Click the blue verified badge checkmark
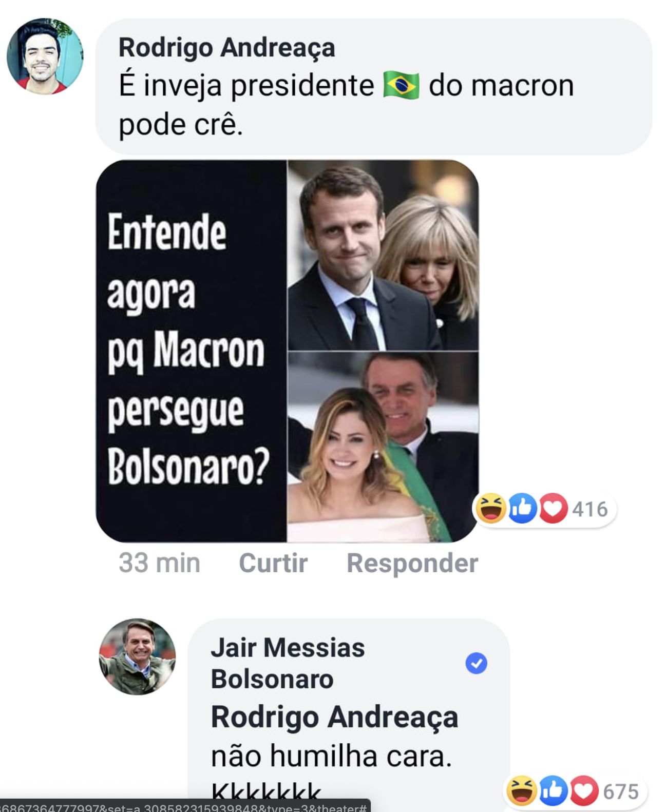Image resolution: width=666 pixels, height=812 pixels. (476, 663)
